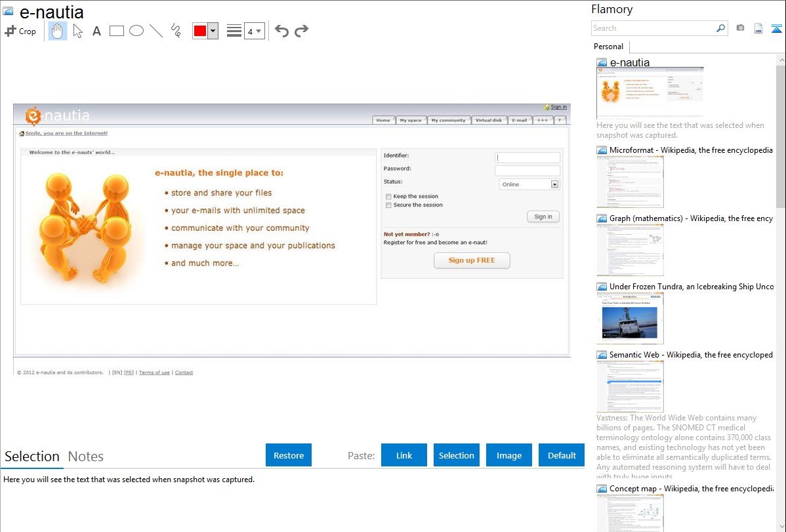
Task: Choose the text annotation tool
Action: coord(96,31)
